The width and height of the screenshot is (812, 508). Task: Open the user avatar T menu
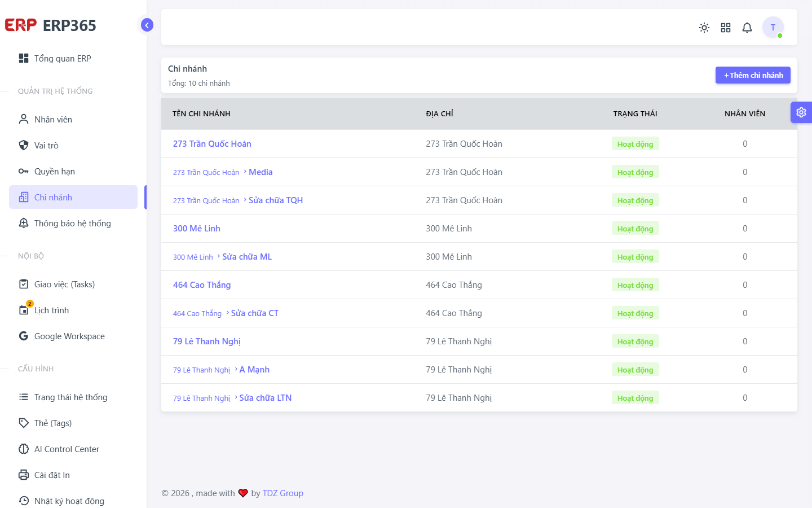tap(773, 27)
